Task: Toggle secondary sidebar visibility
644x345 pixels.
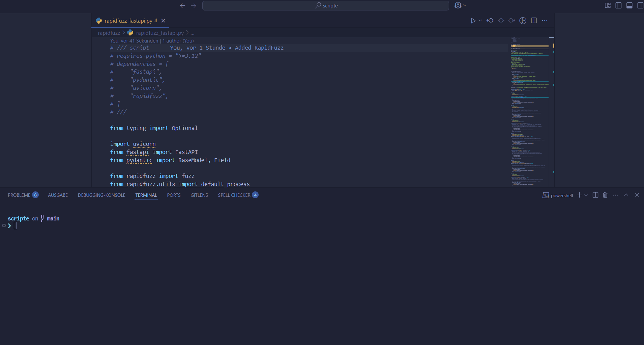Action: click(640, 5)
